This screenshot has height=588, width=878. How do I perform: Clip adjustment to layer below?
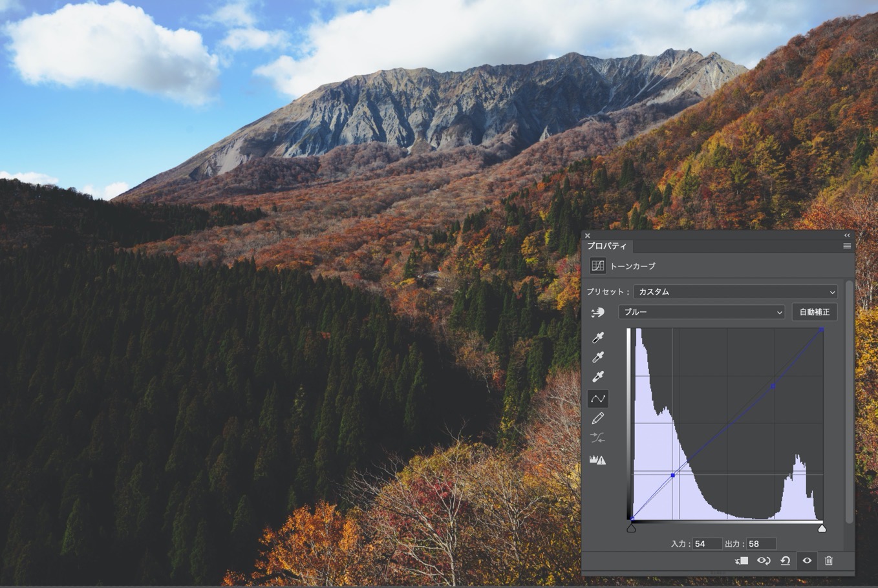coord(742,561)
